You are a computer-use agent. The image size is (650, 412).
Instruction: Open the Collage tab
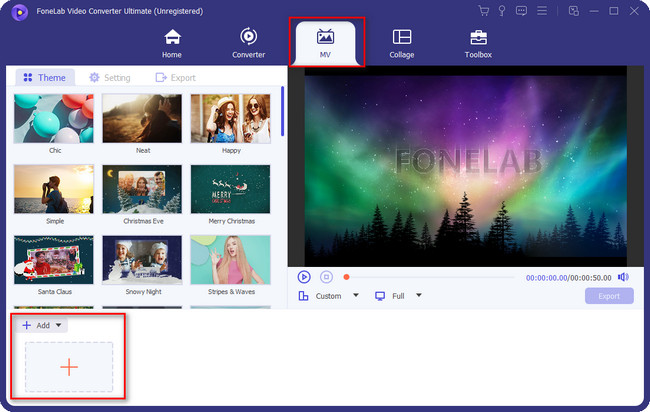pyautogui.click(x=402, y=43)
